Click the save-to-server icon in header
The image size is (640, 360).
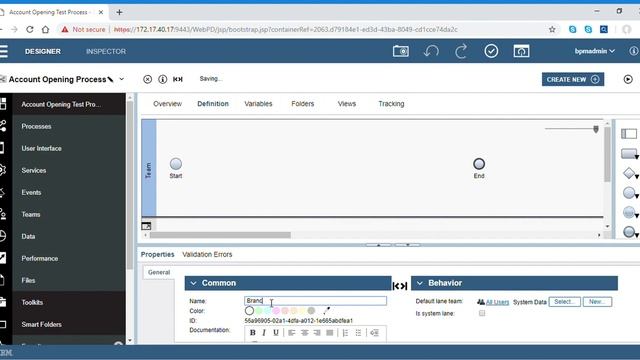(521, 51)
